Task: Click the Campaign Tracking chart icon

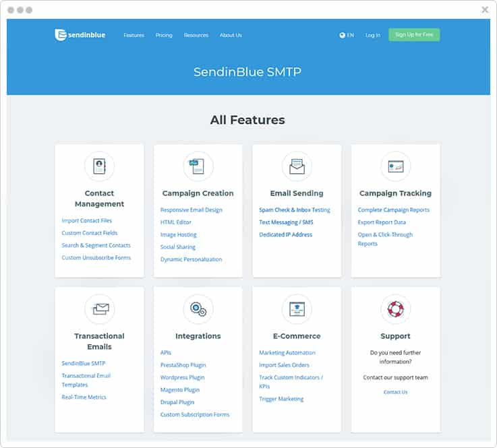Action: coord(396,166)
